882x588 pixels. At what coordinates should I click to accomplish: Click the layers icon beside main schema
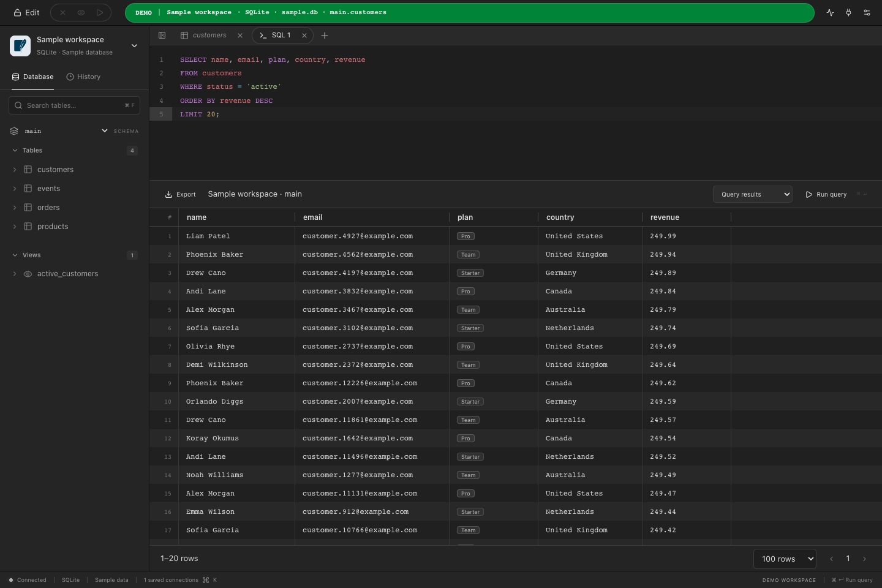tap(14, 131)
